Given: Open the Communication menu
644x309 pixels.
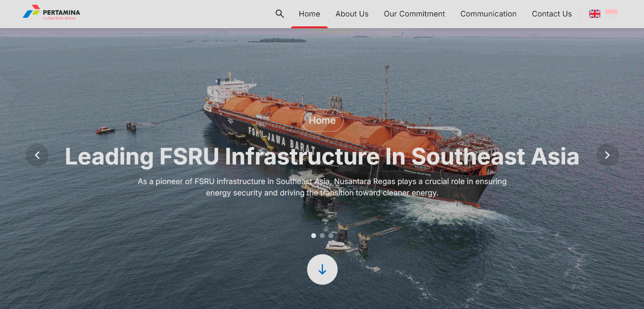Looking at the screenshot, I should click(x=488, y=14).
